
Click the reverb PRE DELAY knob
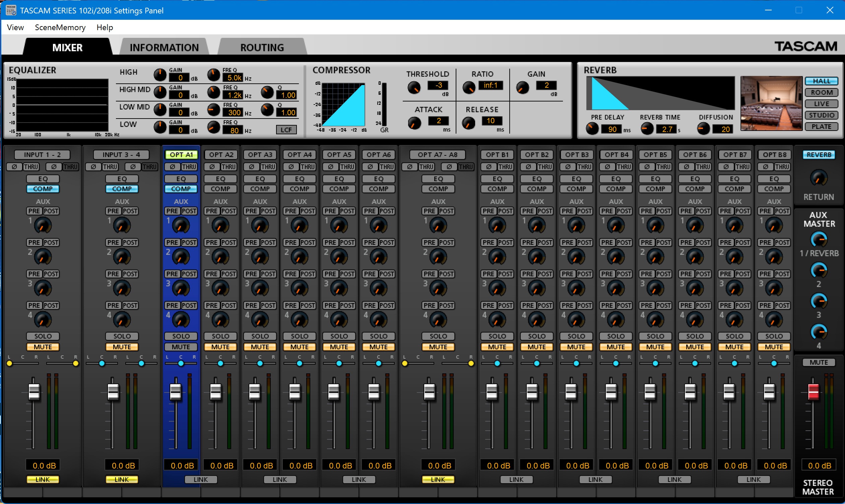pyautogui.click(x=592, y=129)
